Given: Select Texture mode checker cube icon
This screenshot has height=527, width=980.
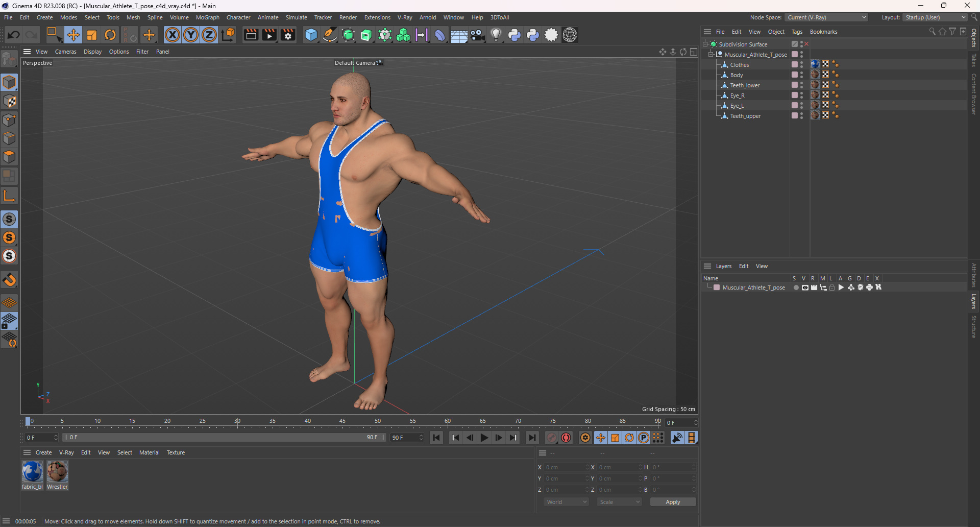Looking at the screenshot, I should click(9, 101).
